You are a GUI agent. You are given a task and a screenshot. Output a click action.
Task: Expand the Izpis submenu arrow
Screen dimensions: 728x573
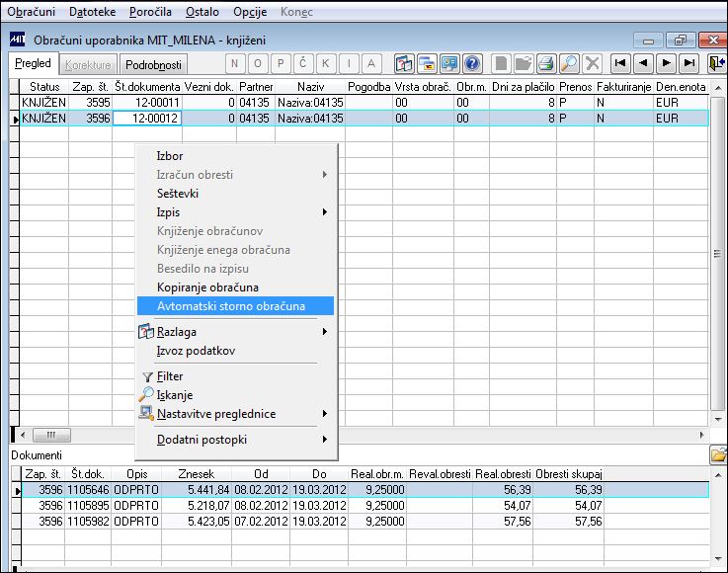tap(325, 212)
